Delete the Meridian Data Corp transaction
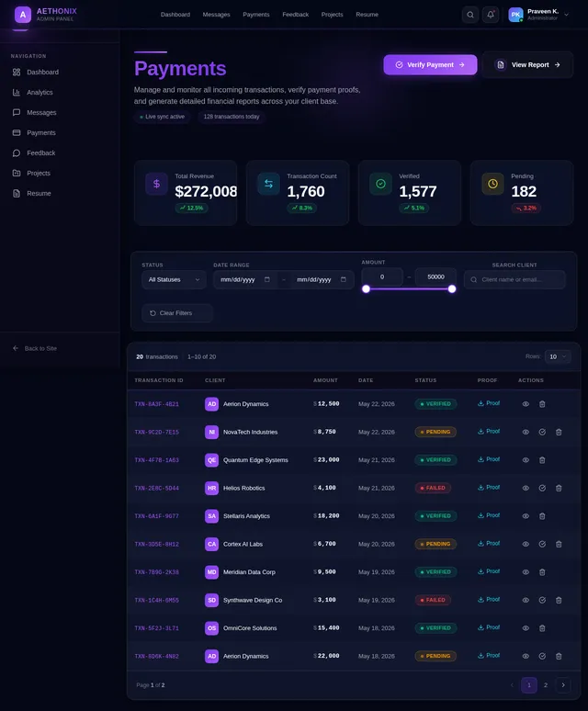 (542, 572)
